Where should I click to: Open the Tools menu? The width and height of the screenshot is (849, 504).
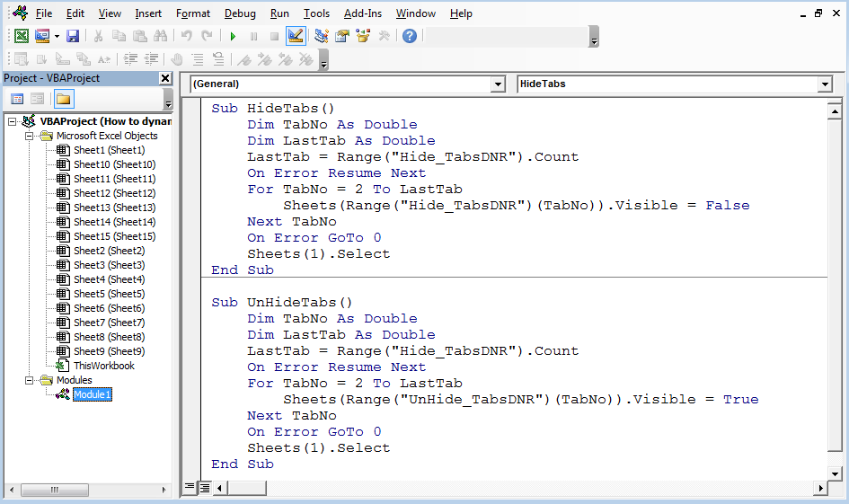click(316, 13)
